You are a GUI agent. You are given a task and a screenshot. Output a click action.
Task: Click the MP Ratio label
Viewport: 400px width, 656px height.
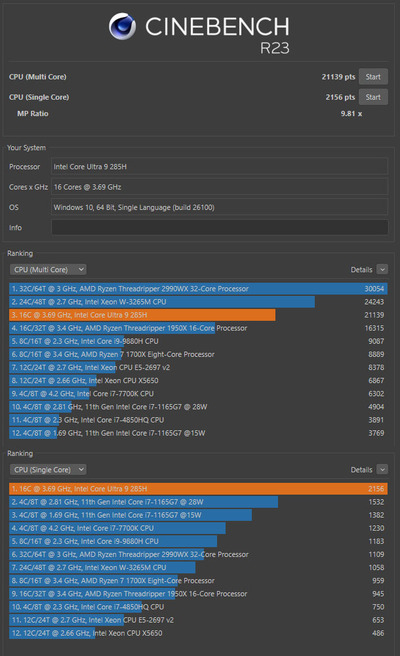33,113
